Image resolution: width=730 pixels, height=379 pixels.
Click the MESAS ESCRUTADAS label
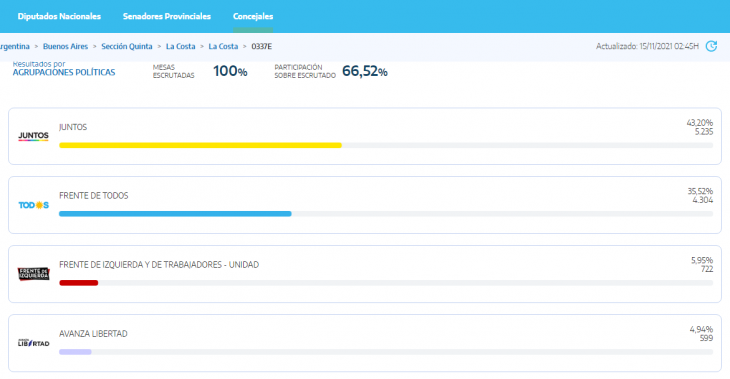pos(174,71)
